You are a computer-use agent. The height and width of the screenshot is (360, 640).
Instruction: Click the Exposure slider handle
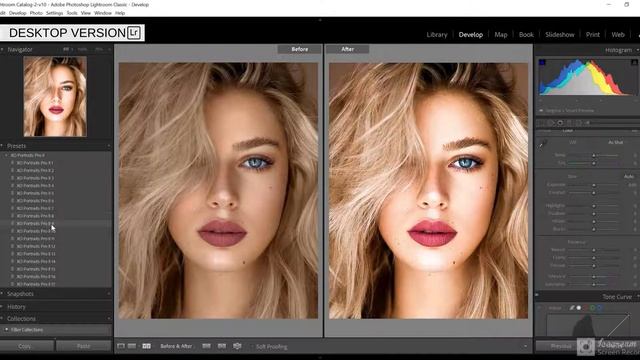(x=594, y=185)
